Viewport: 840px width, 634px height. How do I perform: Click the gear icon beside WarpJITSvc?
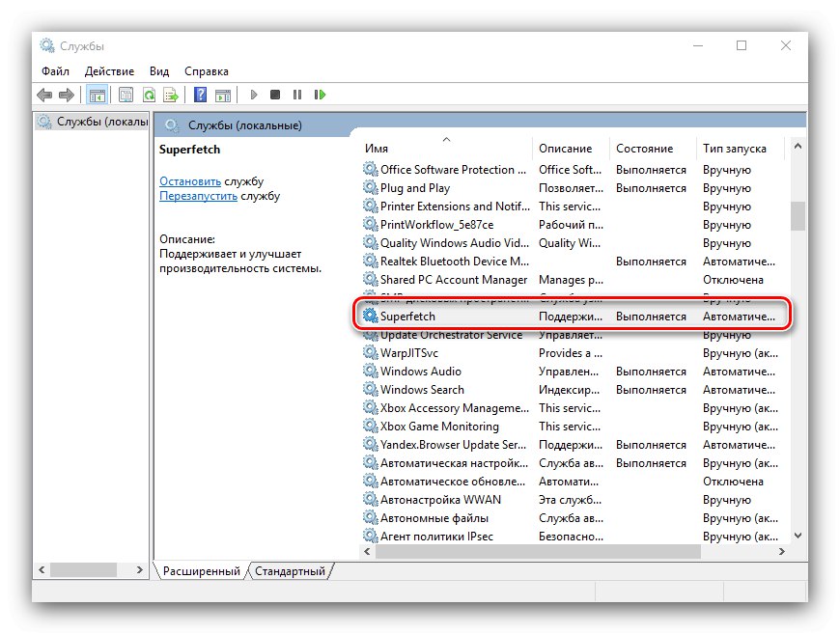tap(370, 352)
